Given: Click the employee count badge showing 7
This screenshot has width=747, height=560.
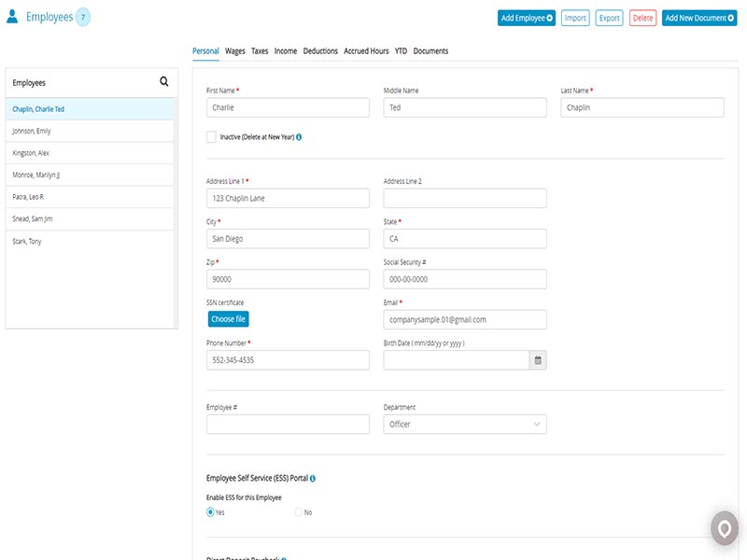Looking at the screenshot, I should [81, 16].
